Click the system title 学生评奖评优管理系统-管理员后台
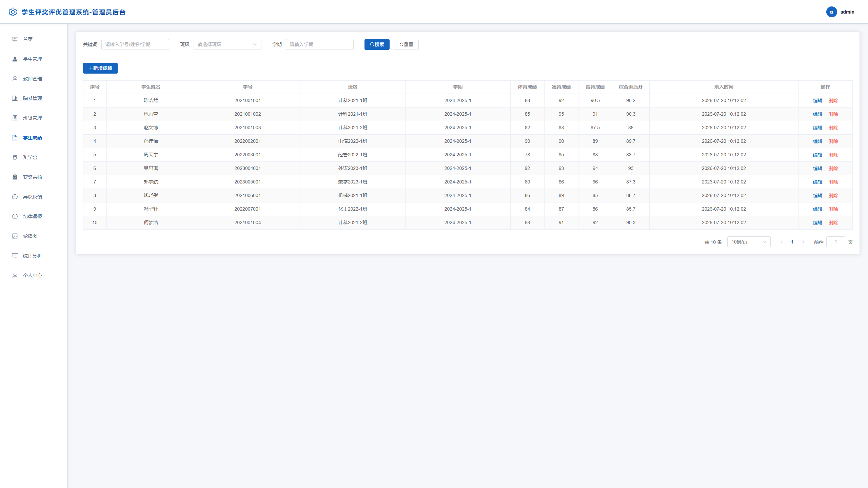This screenshot has width=868, height=488. tap(74, 12)
